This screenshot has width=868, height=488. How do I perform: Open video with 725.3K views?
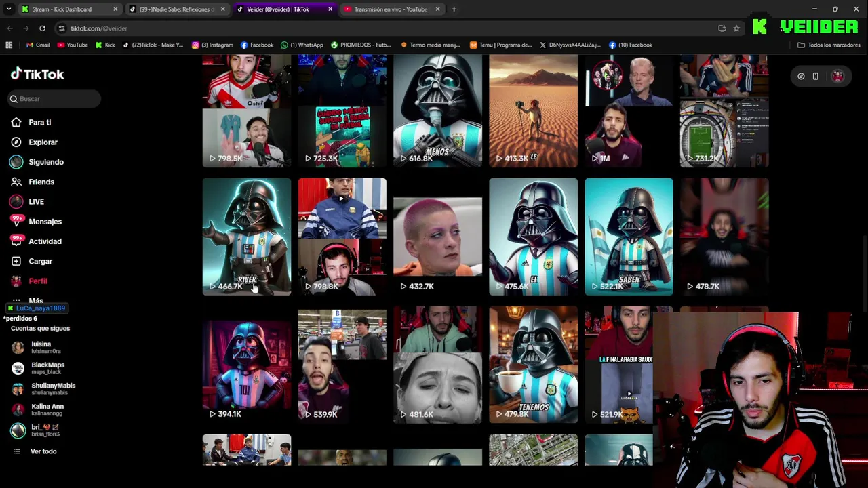point(342,111)
